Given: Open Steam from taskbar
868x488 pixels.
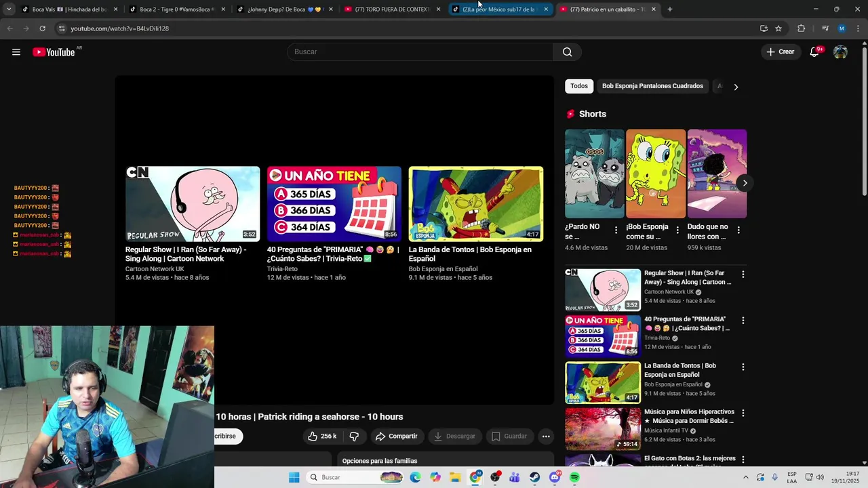Looking at the screenshot, I should click(535, 478).
